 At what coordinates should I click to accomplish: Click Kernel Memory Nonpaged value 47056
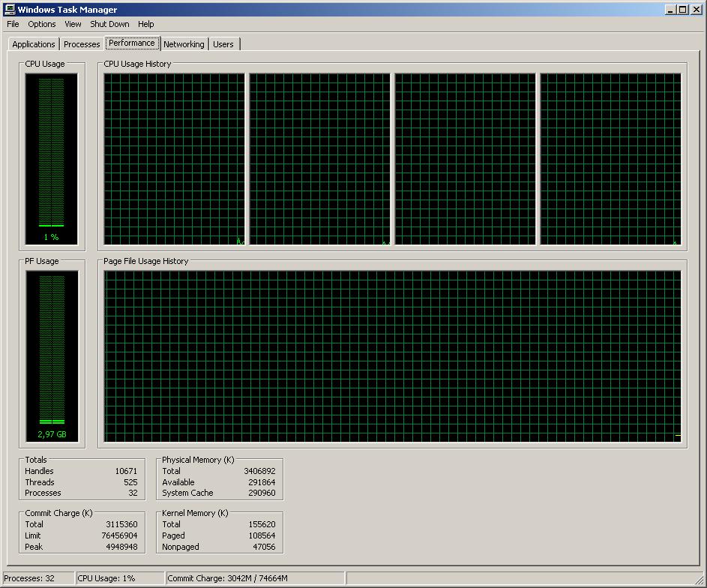[x=264, y=547]
